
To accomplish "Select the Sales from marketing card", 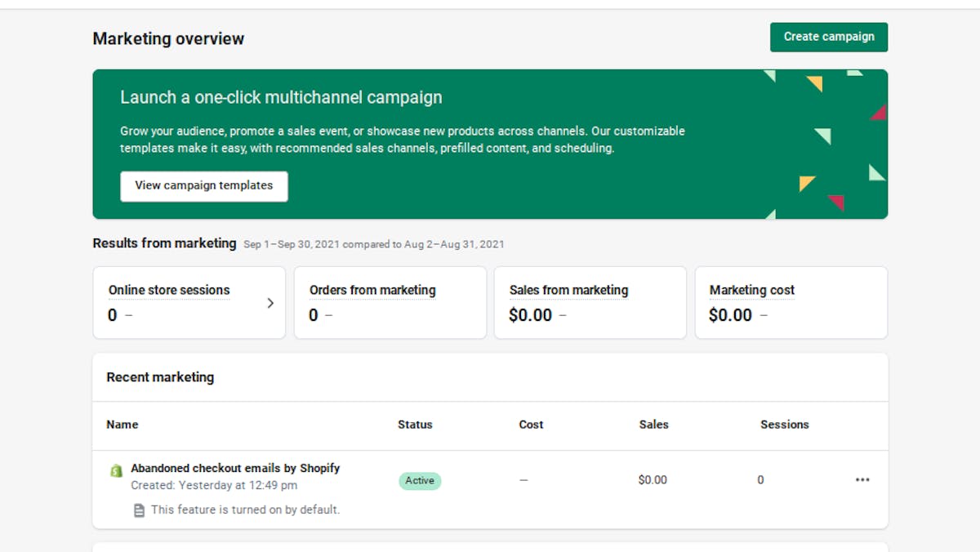I will tap(590, 302).
